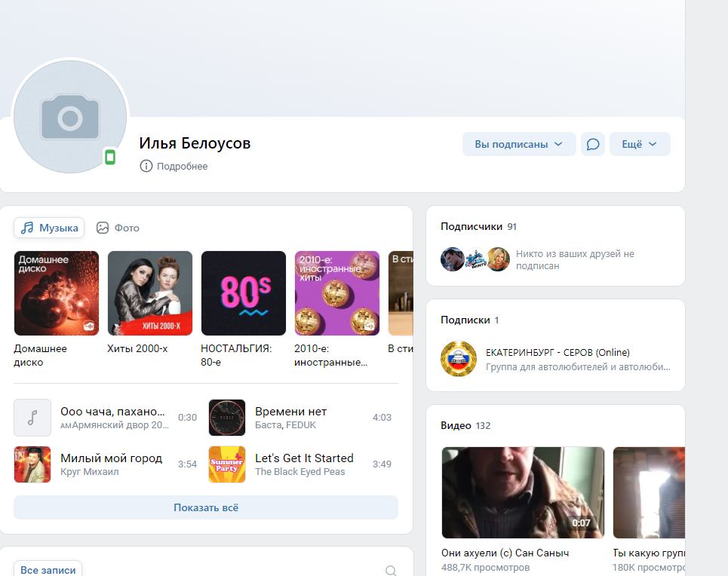Open the Подписчики 91 heading
The height and width of the screenshot is (576, 728).
tap(479, 226)
